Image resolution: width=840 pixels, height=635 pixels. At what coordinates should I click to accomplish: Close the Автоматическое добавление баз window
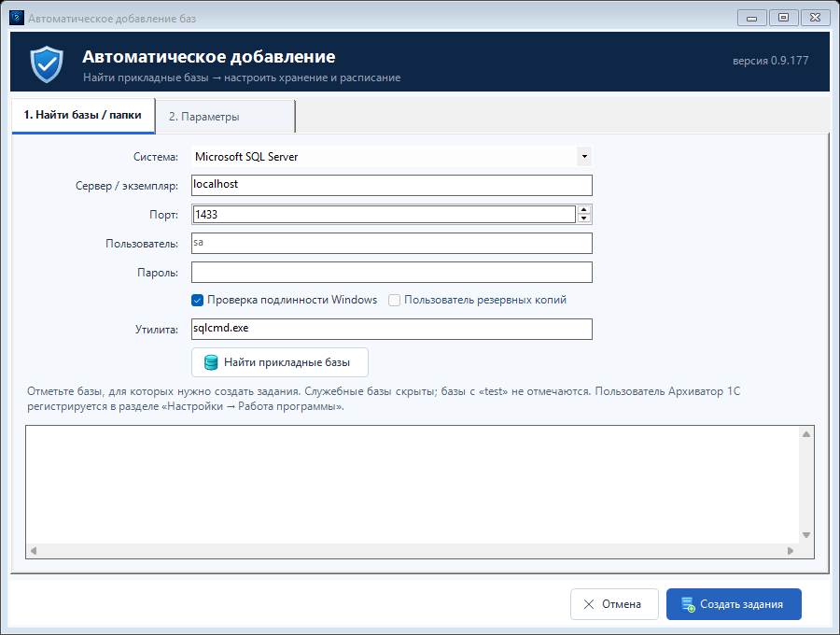point(816,18)
